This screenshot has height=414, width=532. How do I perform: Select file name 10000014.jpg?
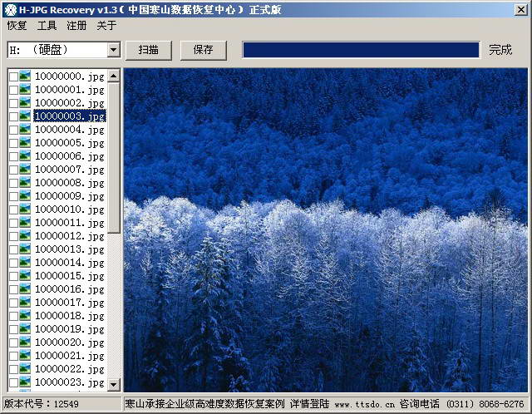coord(70,263)
